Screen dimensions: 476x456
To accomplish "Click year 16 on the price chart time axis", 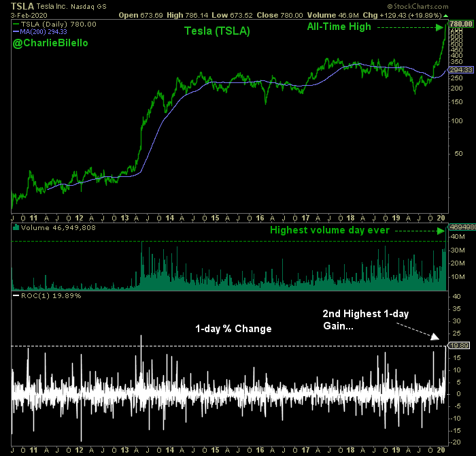I will pos(260,218).
